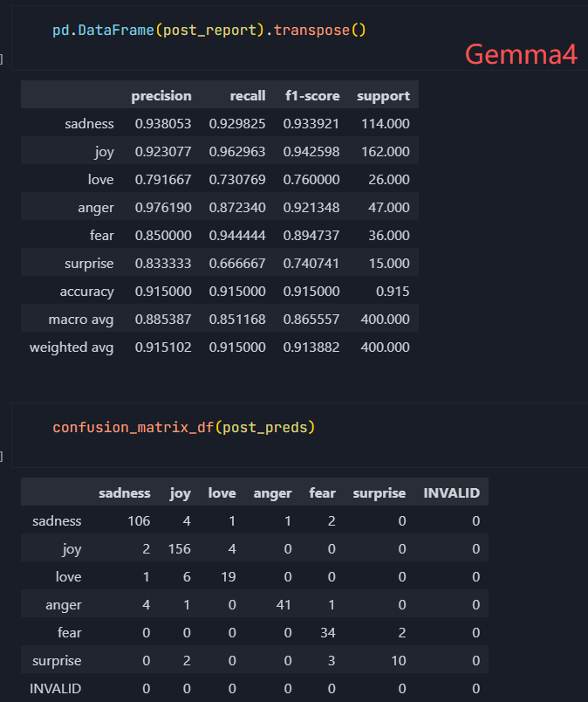Select surprise f1-score value 0.740741
Viewport: 588px width, 702px height.
pos(311,264)
